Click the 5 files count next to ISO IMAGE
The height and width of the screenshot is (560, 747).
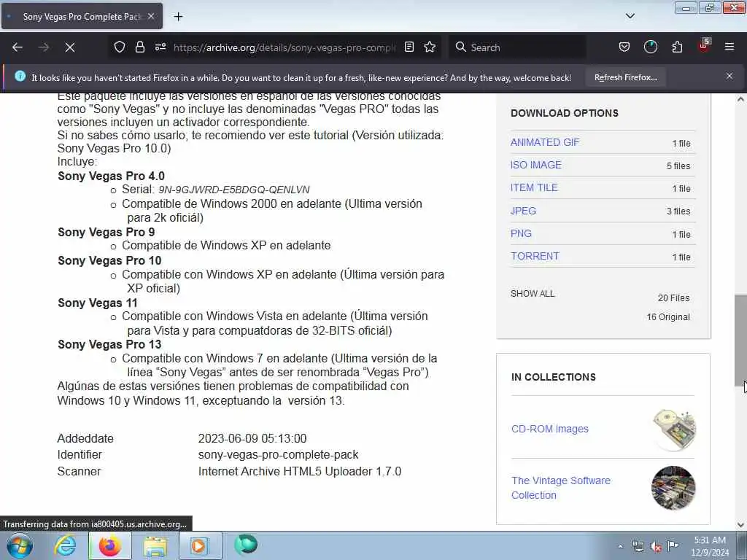(678, 166)
